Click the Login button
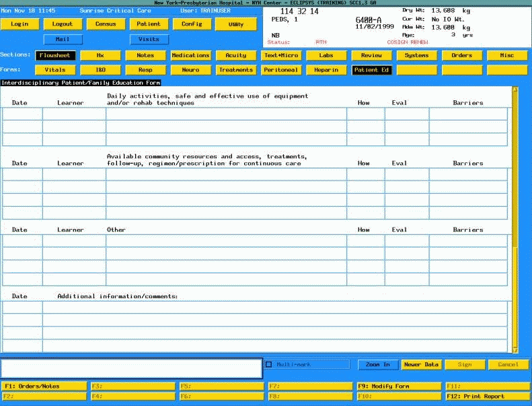Viewport: 532px width, 406px height. click(20, 24)
